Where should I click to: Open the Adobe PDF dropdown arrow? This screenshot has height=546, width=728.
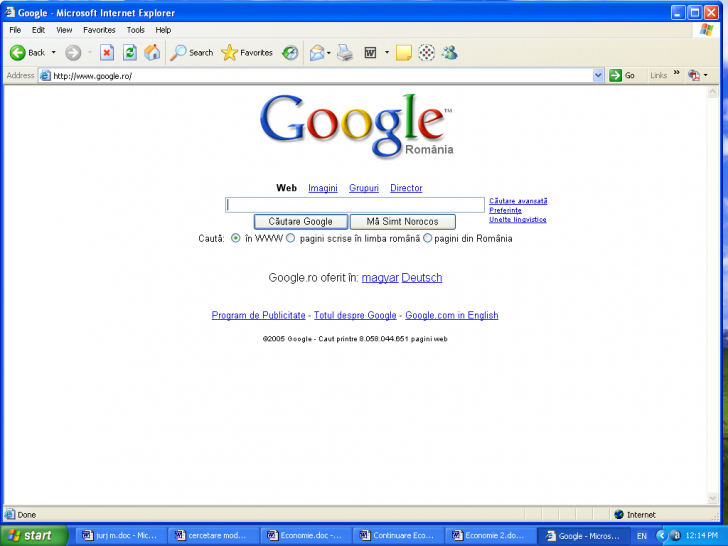coord(706,75)
